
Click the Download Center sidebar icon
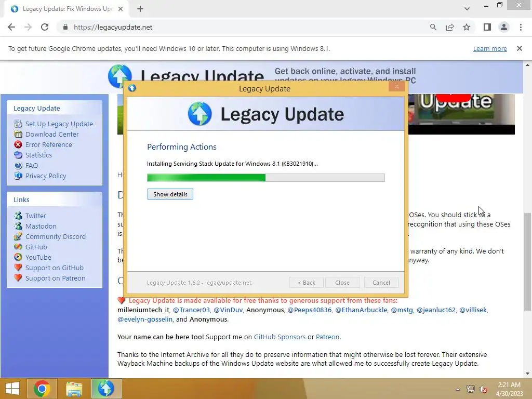tap(18, 135)
